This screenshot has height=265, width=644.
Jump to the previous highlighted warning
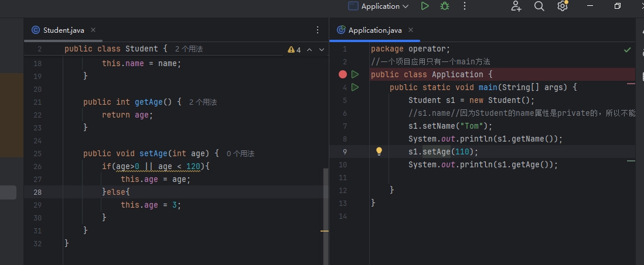(309, 50)
